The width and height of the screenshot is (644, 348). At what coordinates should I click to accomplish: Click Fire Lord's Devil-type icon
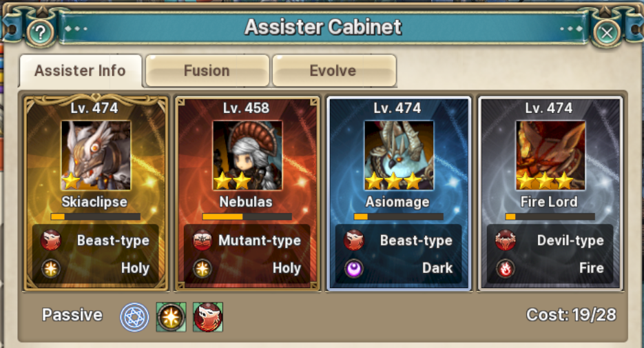[x=506, y=240]
